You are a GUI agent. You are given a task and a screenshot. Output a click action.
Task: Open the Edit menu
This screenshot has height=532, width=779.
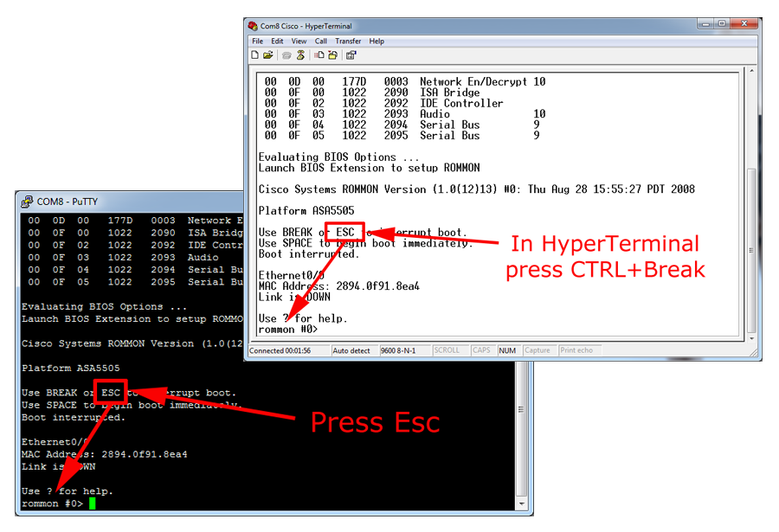(x=276, y=41)
